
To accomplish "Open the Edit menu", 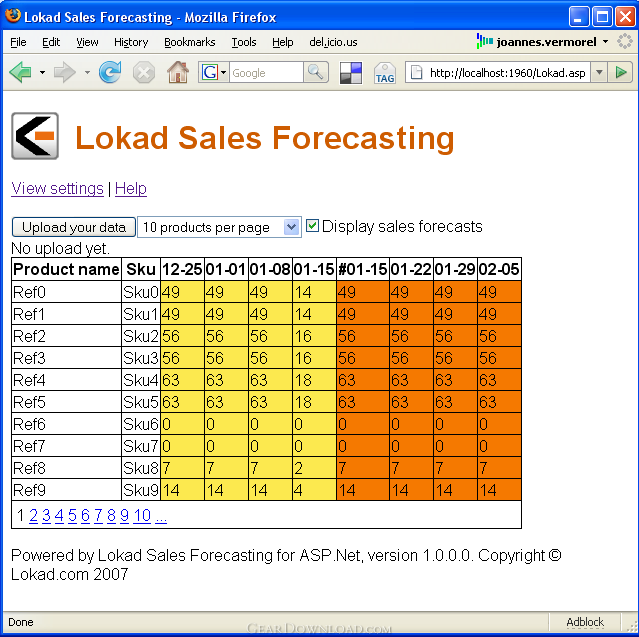I will (51, 42).
